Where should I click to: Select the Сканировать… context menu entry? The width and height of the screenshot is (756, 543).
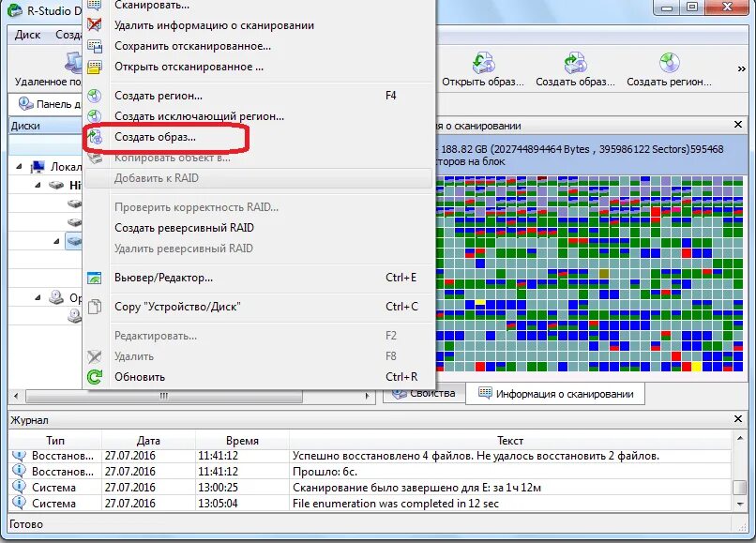coord(152,6)
